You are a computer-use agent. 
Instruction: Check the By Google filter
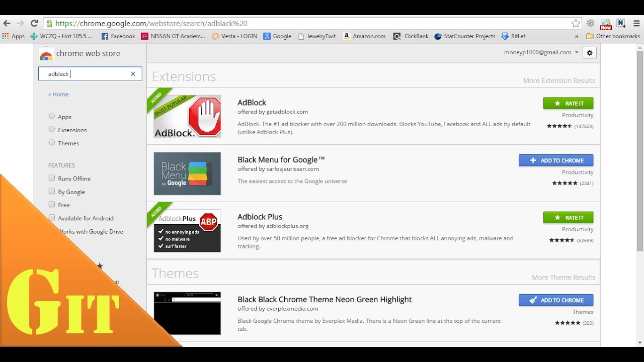pyautogui.click(x=51, y=191)
